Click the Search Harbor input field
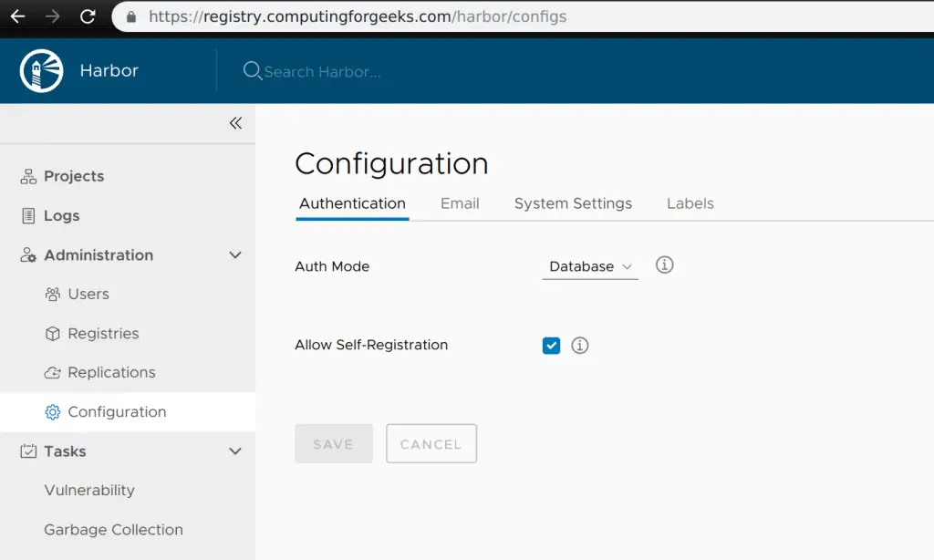The height and width of the screenshot is (560, 934). (322, 72)
